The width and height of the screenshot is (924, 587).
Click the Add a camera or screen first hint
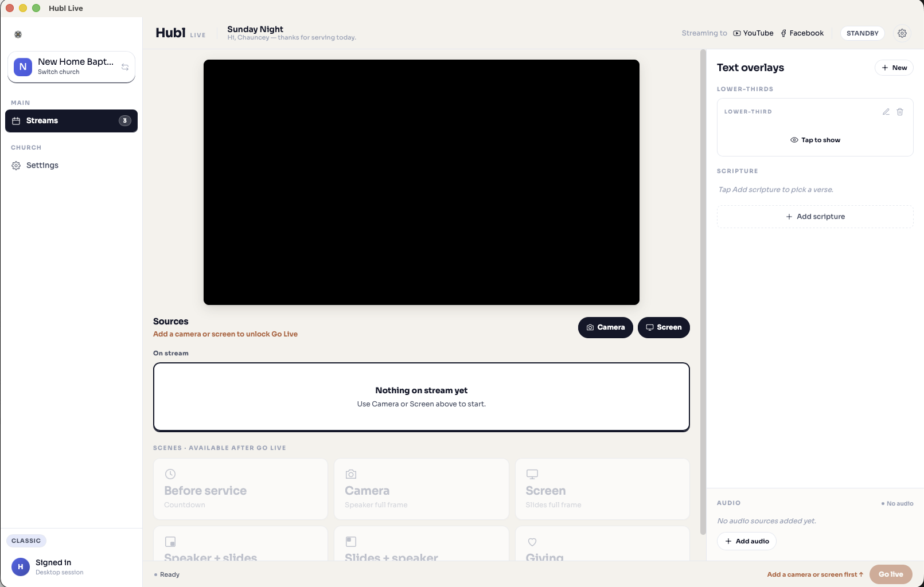[815, 574]
